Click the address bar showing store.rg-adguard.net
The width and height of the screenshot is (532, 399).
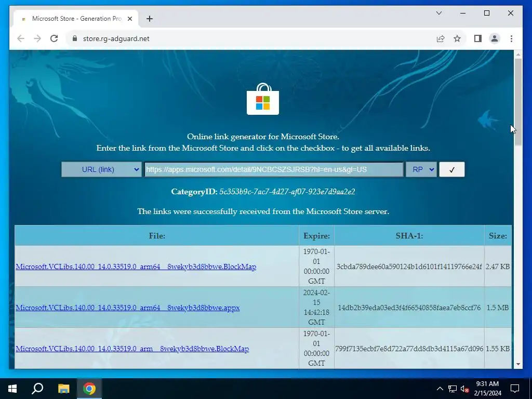pos(252,38)
